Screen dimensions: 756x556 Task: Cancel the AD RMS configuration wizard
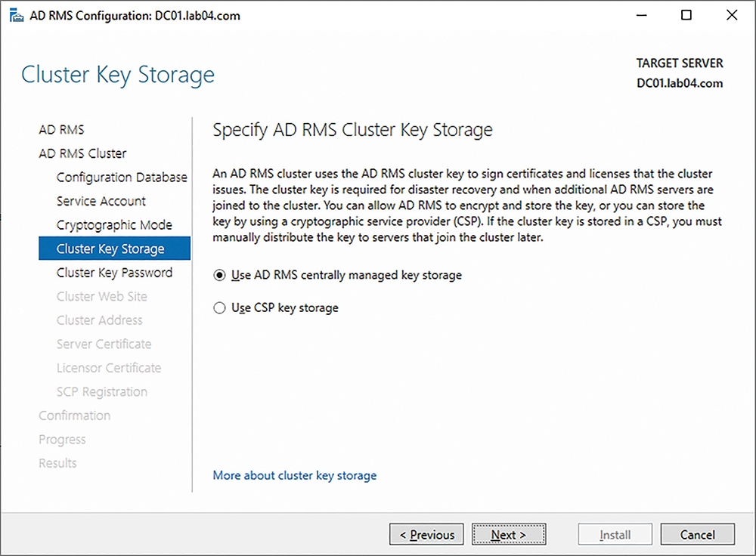pyautogui.click(x=698, y=534)
